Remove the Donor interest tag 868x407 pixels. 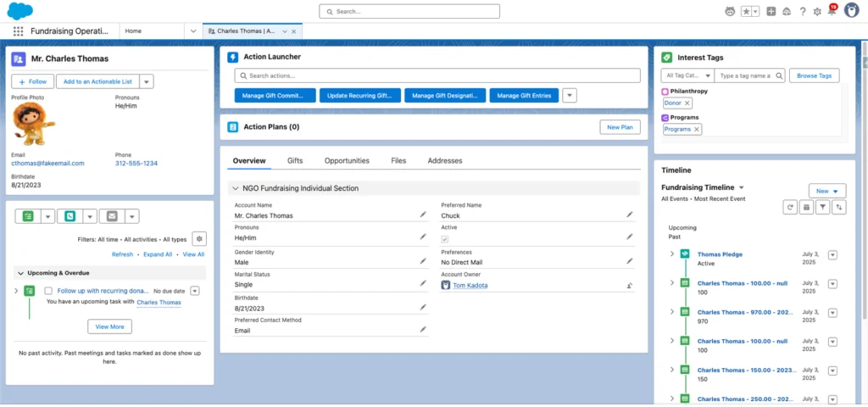point(687,103)
